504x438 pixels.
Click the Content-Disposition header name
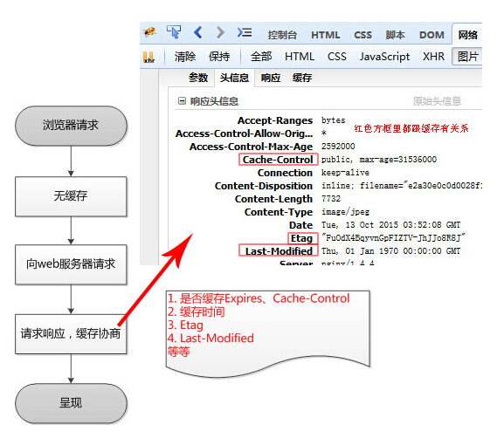coord(264,186)
